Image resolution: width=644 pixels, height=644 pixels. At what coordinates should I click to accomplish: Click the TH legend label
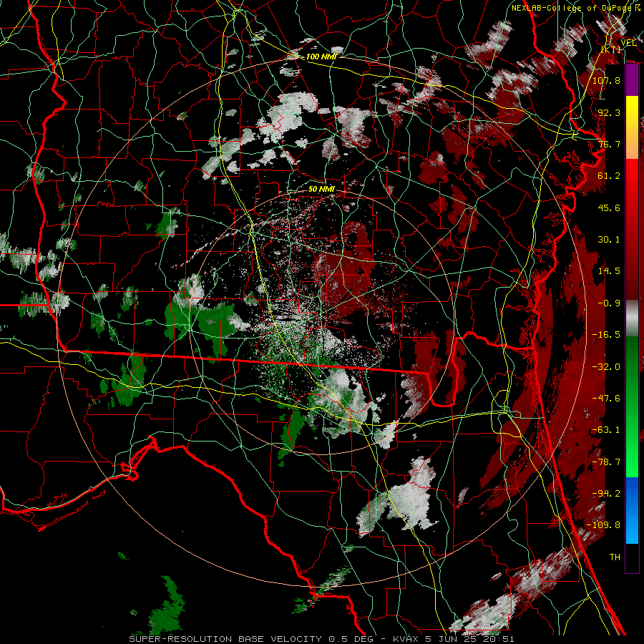point(615,557)
